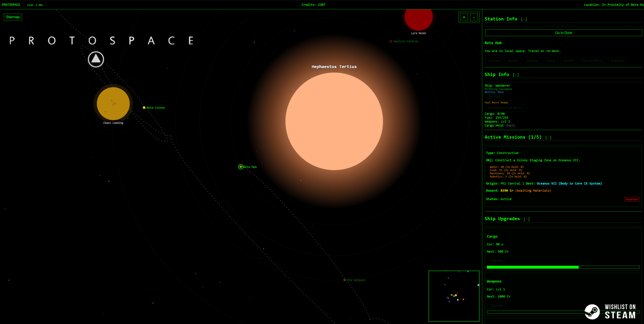This screenshot has width=644, height=324.
Task: Click the Status: Active mission line
Action: [499, 199]
